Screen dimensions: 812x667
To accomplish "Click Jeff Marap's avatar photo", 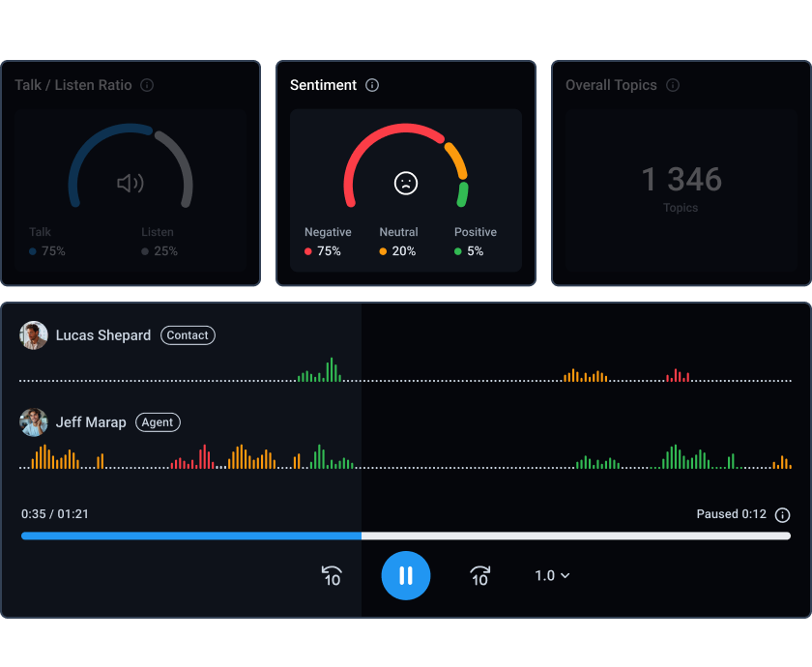I will (34, 422).
